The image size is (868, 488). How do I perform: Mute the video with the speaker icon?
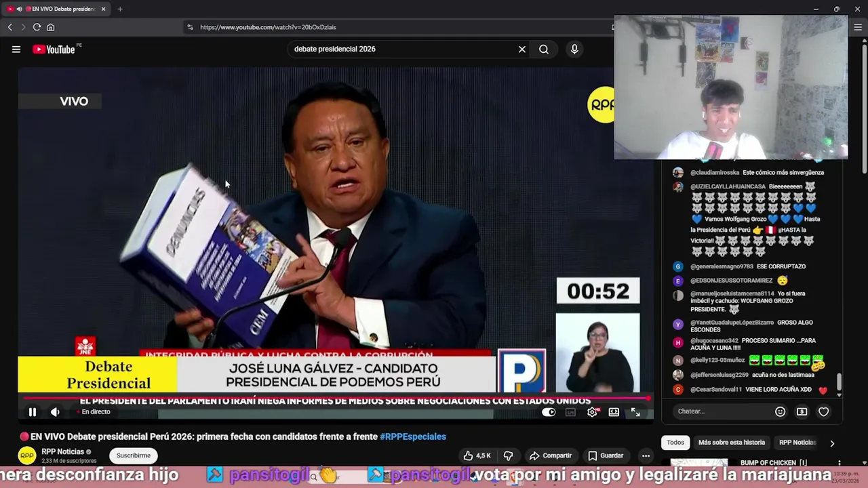(x=55, y=411)
